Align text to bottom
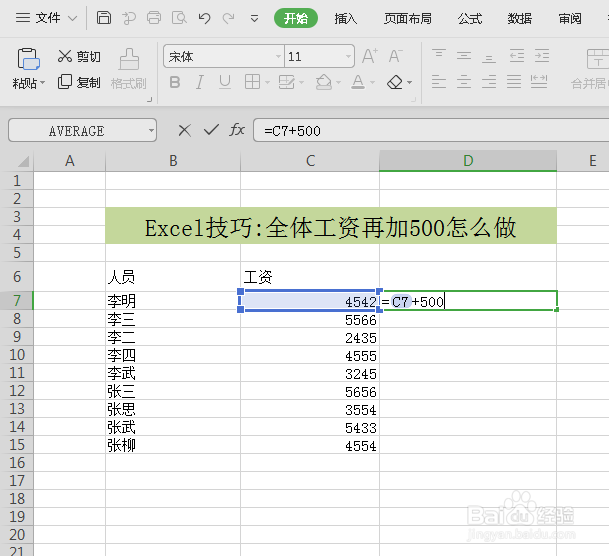The width and height of the screenshot is (609, 556). click(x=489, y=56)
